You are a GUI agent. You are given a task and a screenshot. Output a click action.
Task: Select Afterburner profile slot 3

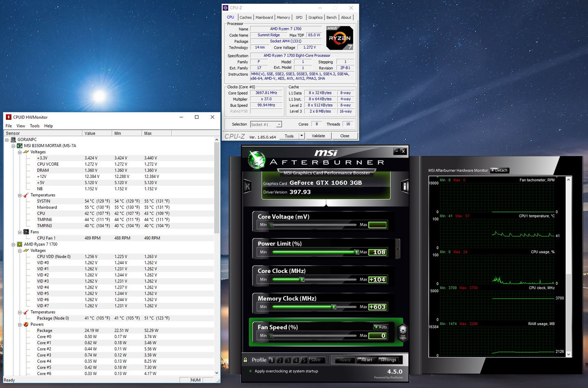coord(288,360)
